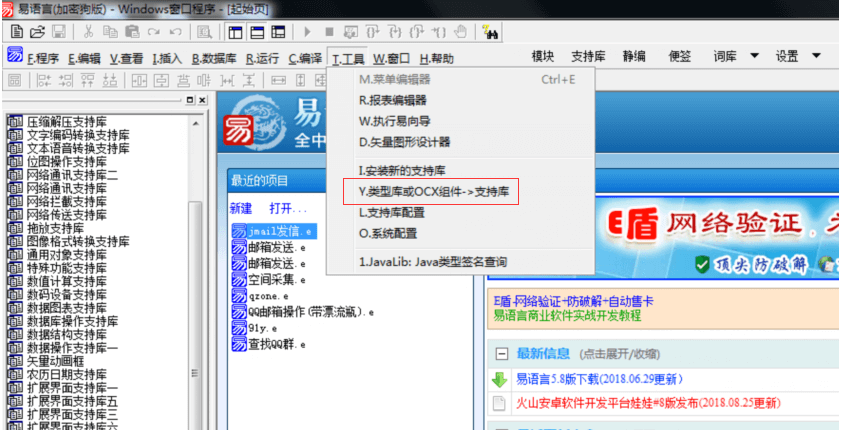Toggle the left panel pin/float button
842x430 pixels.
[191, 100]
